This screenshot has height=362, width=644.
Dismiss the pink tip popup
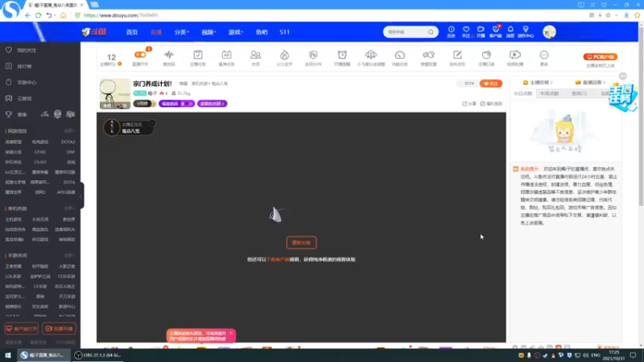(231, 333)
